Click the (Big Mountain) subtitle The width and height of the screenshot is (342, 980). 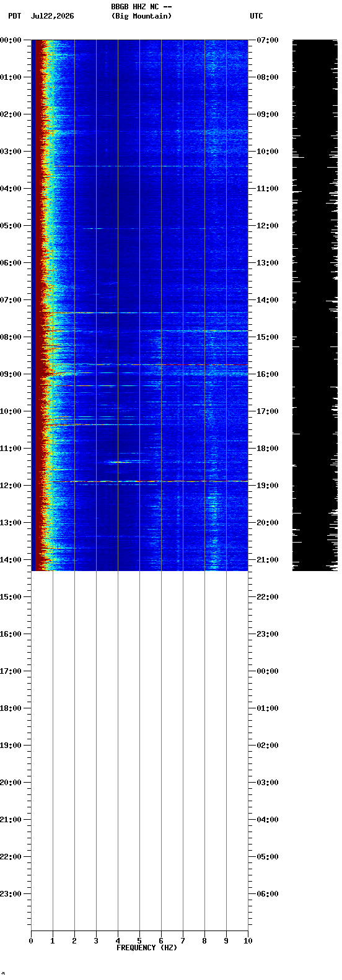pos(141,16)
